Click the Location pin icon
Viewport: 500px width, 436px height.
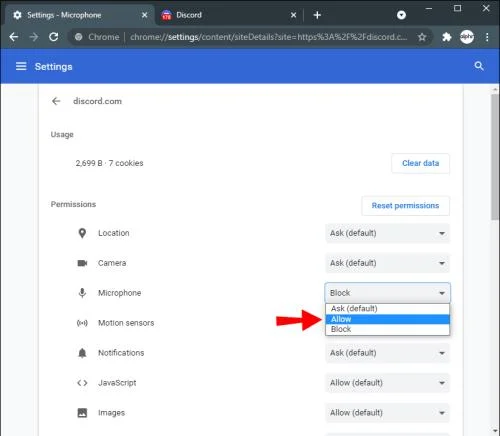pyautogui.click(x=82, y=233)
